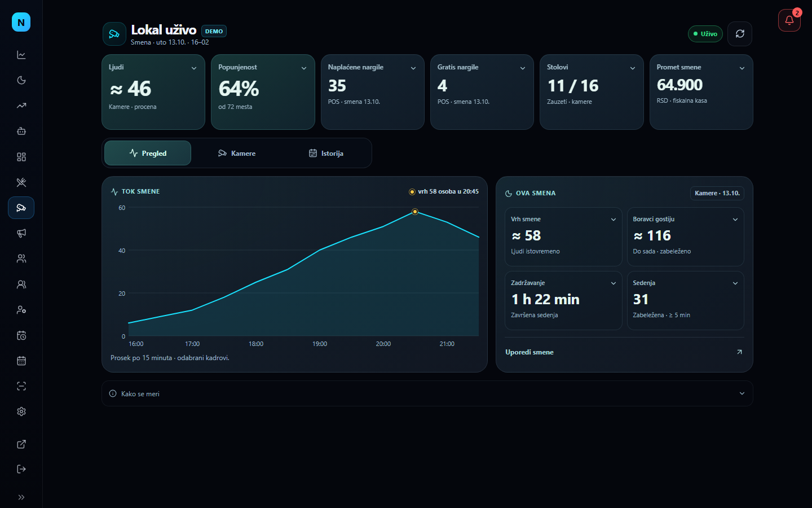The image size is (812, 508).
Task: Switch to the Kamere tab
Action: click(237, 153)
